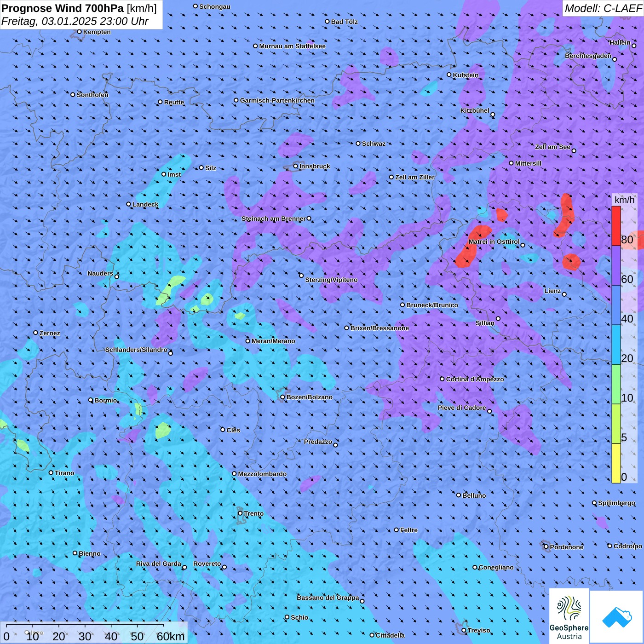Click the Rovereto label

click(207, 563)
